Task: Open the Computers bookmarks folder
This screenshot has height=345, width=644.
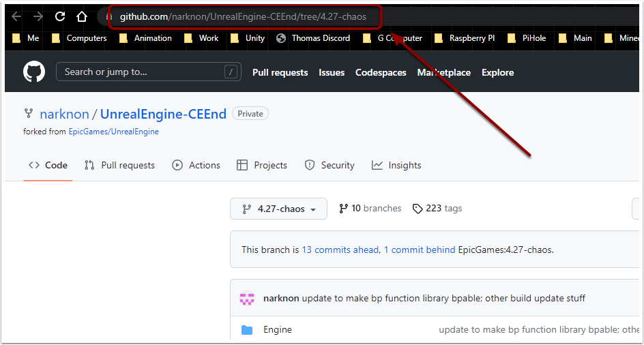Action: tap(79, 38)
